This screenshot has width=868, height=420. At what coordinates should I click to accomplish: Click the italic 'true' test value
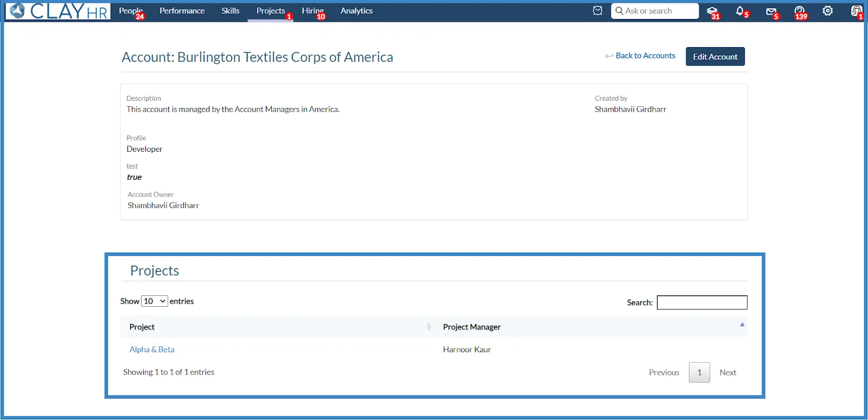(134, 177)
